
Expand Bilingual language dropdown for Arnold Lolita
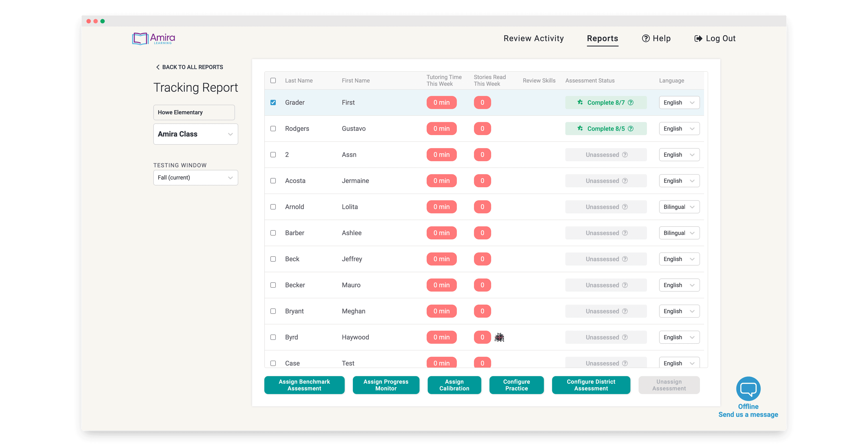pyautogui.click(x=679, y=207)
